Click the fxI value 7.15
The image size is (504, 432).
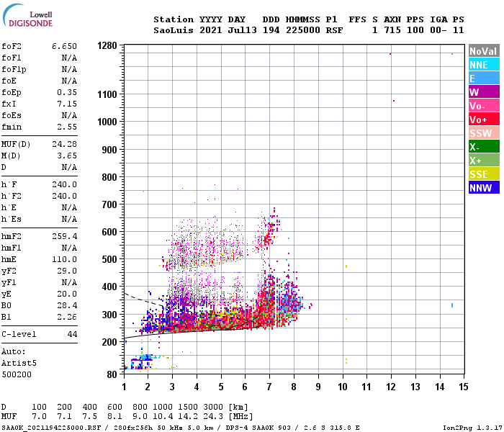coord(67,104)
